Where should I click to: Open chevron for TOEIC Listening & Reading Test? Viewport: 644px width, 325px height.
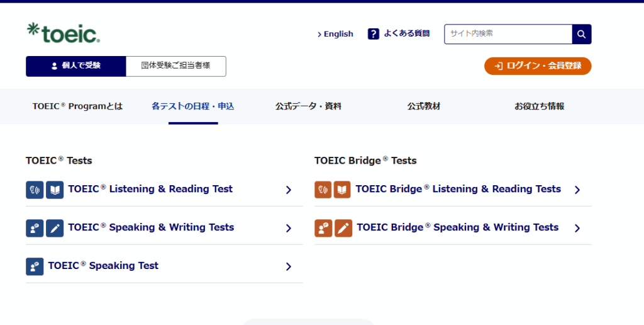pyautogui.click(x=288, y=190)
